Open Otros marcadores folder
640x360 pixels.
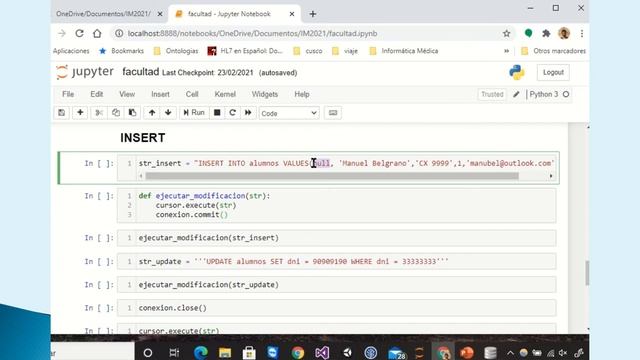coord(554,51)
